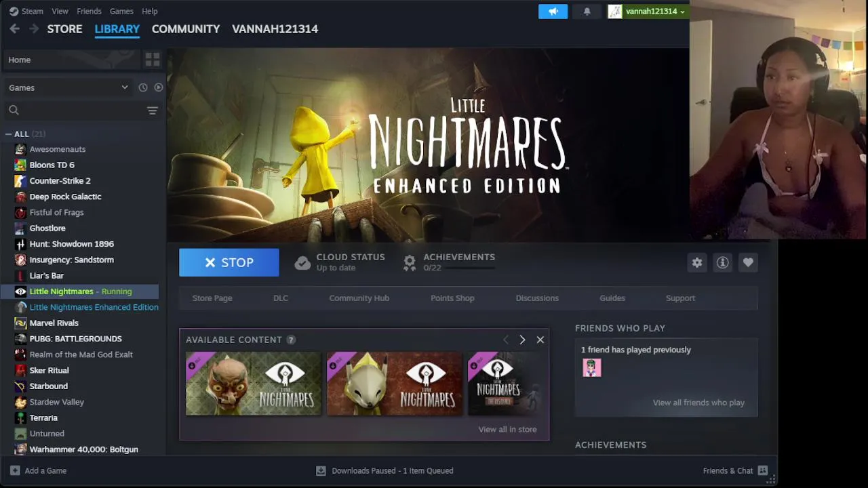Go to previous available content
This screenshot has width=868, height=488.
click(505, 340)
